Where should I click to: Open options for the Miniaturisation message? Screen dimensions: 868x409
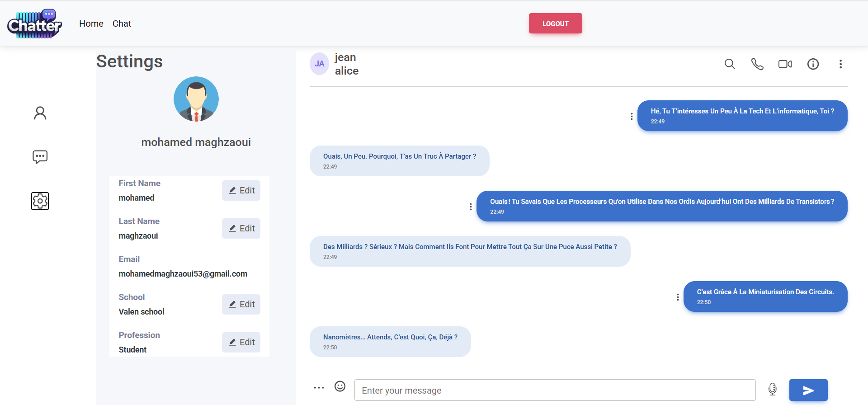(x=677, y=297)
